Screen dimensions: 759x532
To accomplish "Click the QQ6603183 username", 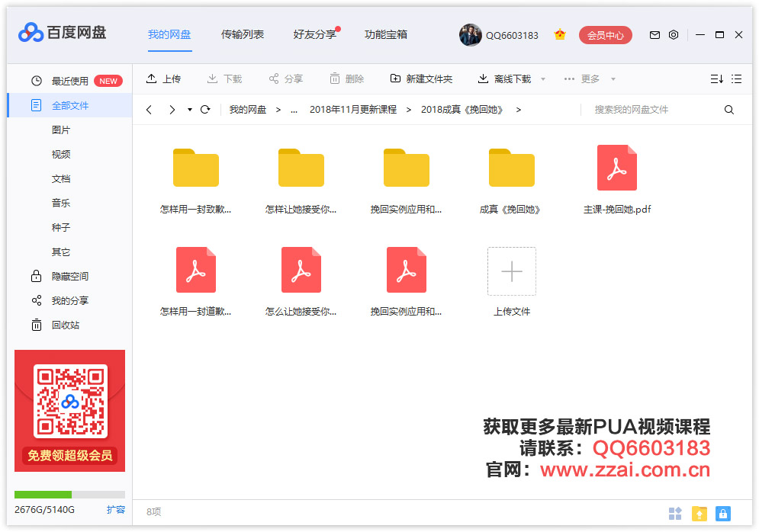I will (512, 36).
